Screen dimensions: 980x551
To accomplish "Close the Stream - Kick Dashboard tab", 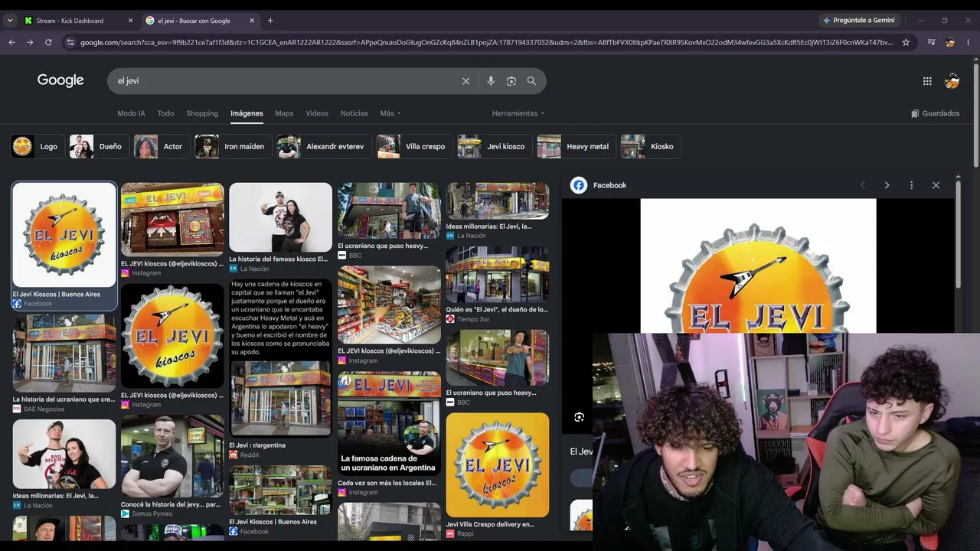I will tap(130, 21).
